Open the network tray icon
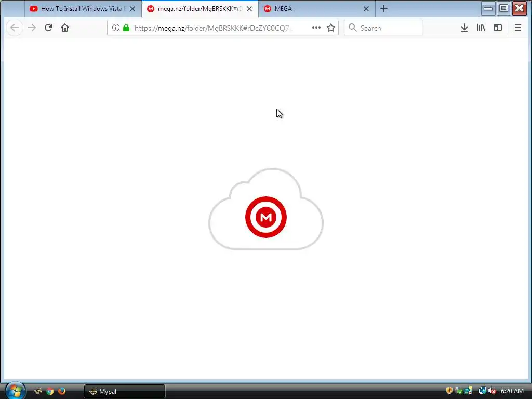532x399 pixels. pos(482,391)
